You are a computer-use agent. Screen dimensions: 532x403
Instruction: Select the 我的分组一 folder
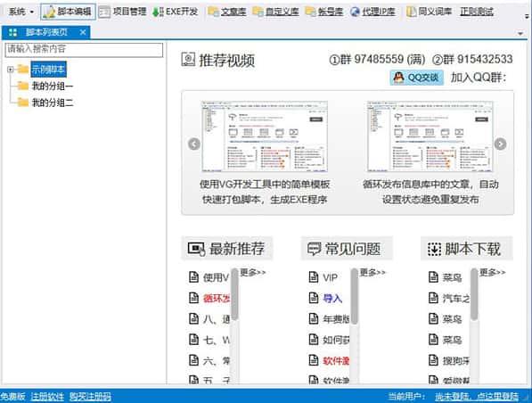(53, 86)
